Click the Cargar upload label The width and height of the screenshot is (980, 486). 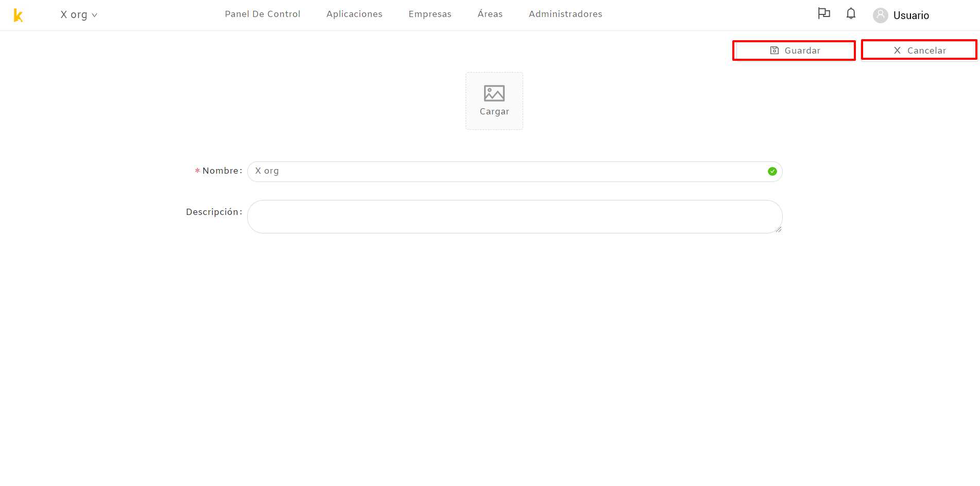point(494,112)
